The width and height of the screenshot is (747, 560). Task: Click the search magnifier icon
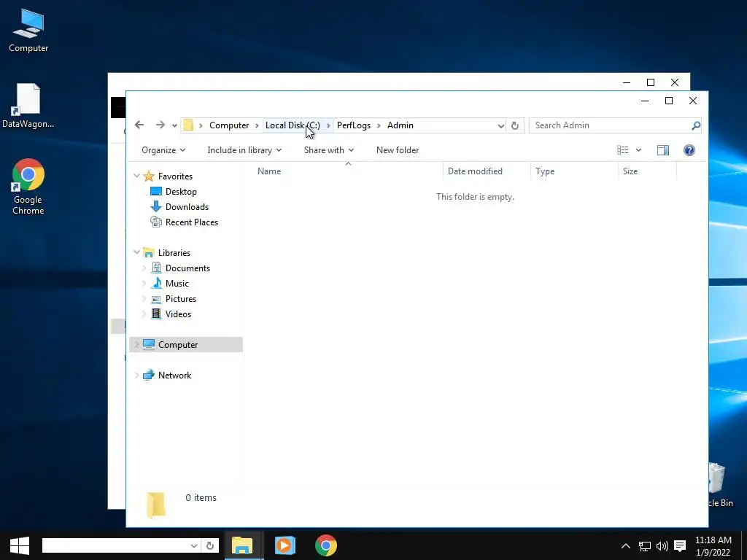point(695,125)
